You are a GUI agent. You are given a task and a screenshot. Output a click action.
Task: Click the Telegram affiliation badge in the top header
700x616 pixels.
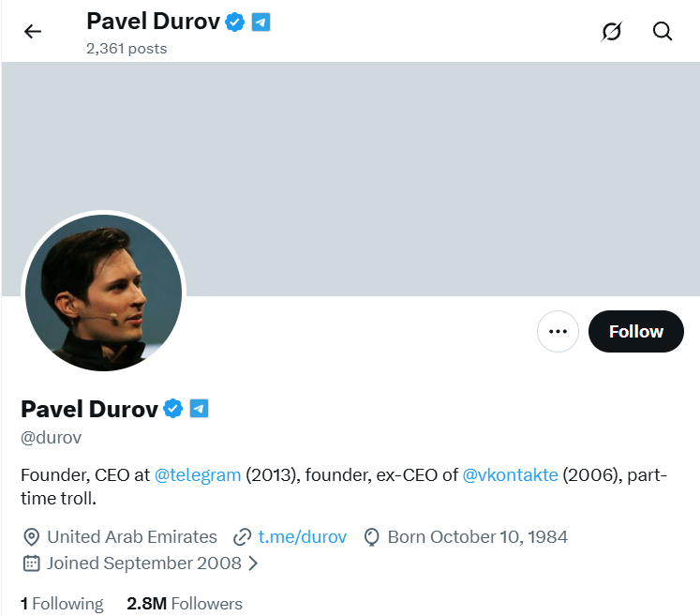(x=261, y=22)
